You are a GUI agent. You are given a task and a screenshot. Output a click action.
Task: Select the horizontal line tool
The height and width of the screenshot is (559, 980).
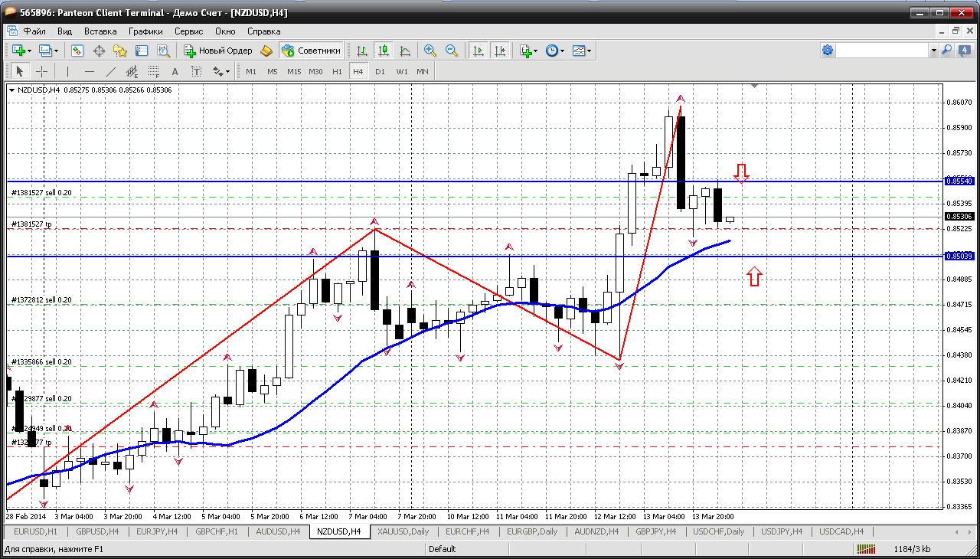point(89,71)
